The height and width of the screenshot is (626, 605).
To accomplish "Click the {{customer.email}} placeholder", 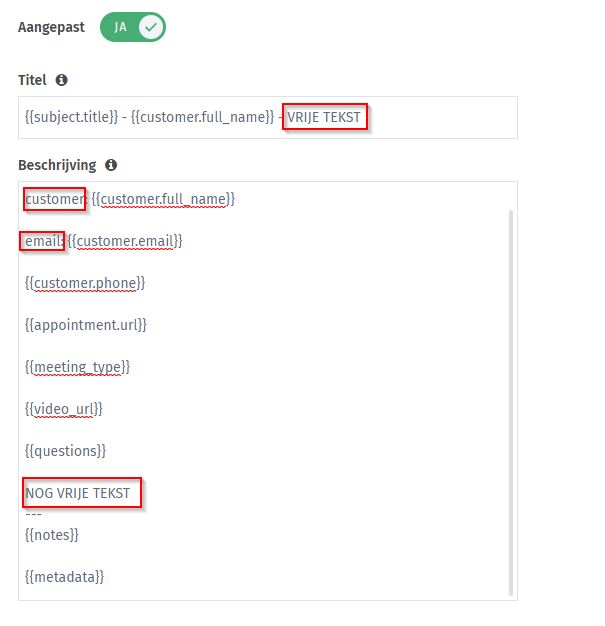I will coord(125,241).
